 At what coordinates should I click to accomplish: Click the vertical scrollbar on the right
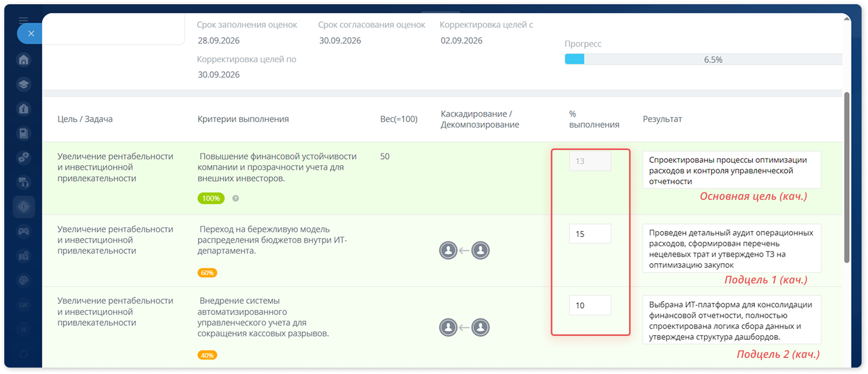click(x=847, y=177)
